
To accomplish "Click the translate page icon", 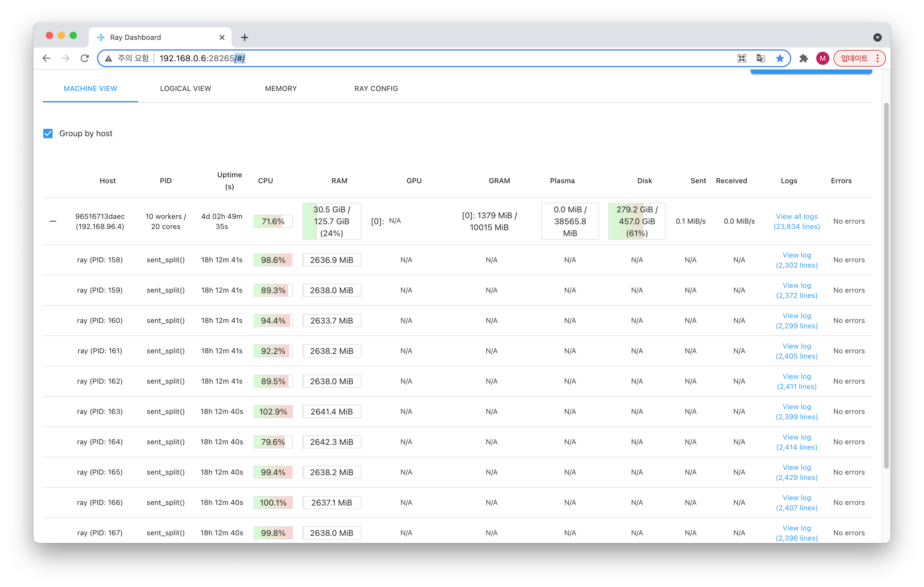I will (x=761, y=58).
